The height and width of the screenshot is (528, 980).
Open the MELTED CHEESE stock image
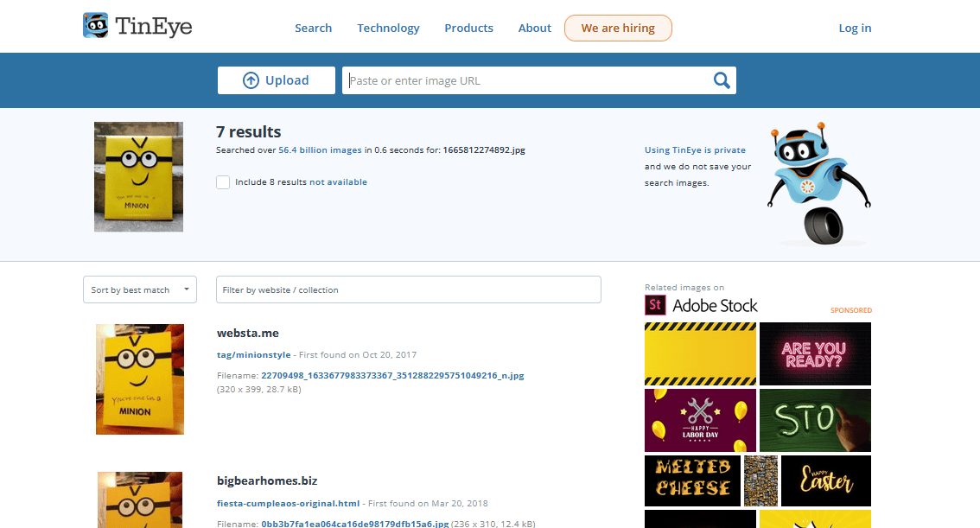[692, 480]
